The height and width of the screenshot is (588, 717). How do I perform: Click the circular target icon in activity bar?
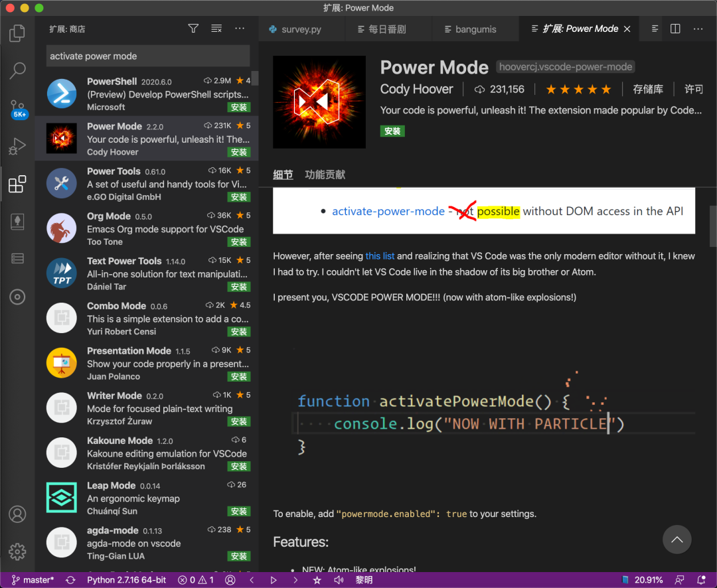coord(17,297)
